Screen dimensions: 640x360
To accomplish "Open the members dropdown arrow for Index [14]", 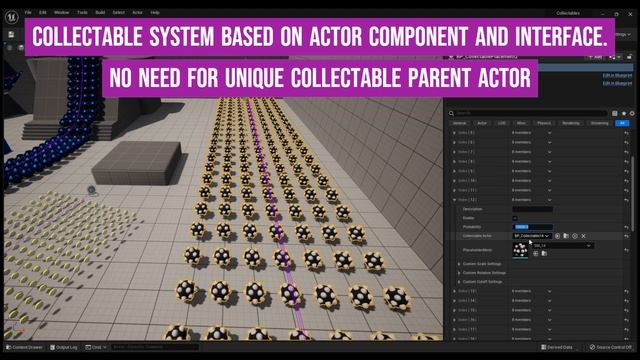I will (549, 301).
